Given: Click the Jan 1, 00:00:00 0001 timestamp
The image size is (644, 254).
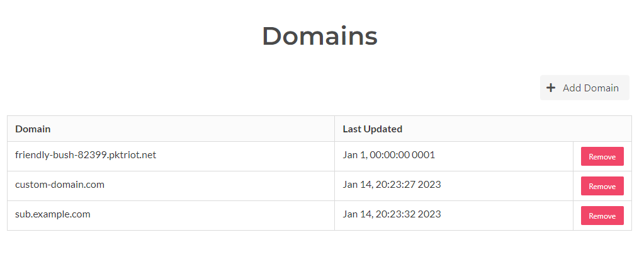Looking at the screenshot, I should coord(389,155).
